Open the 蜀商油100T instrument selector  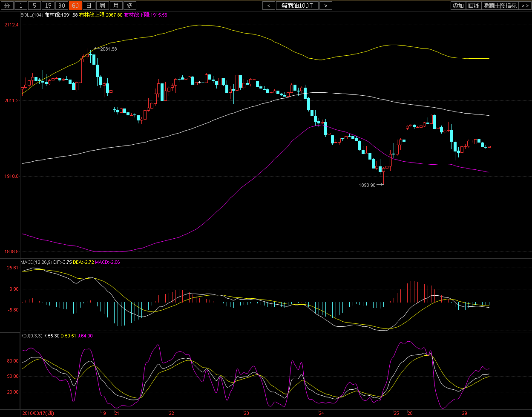click(297, 6)
